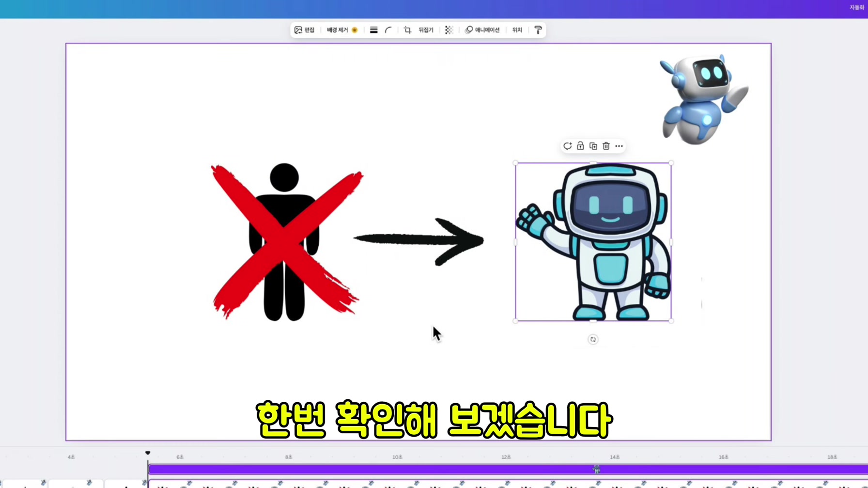Screen dimensions: 868x488
Task: Open the corner rounding icon
Action: click(x=388, y=30)
